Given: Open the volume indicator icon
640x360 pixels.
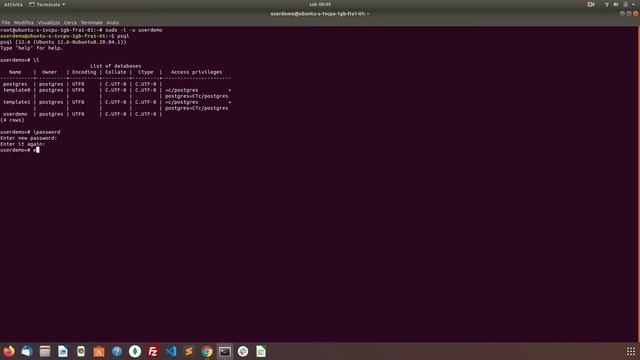Looking at the screenshot, I should [616, 4].
